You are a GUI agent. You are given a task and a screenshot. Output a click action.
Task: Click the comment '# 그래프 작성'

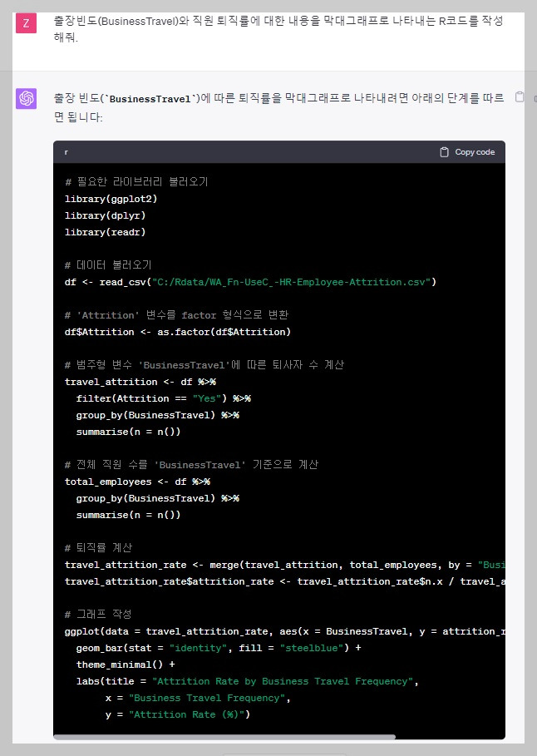coord(98,615)
